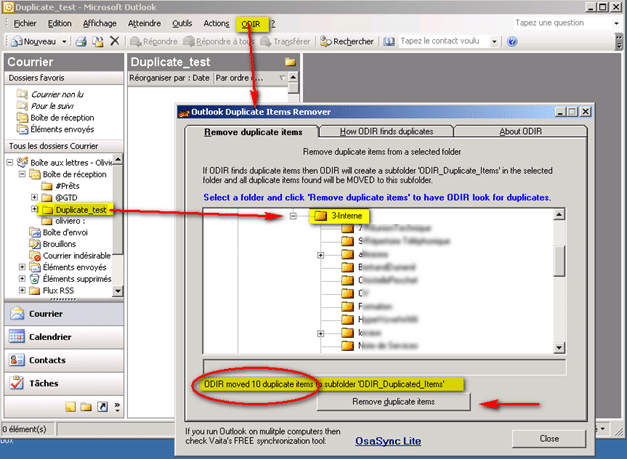Click the Courrier navigation button
This screenshot has width=627, height=459.
64,314
